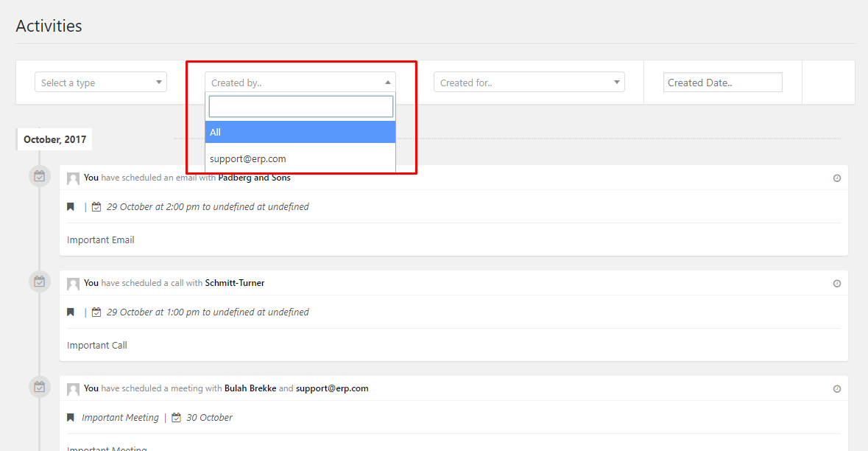Click the timeline icon for the Padberg email activity

[x=40, y=177]
